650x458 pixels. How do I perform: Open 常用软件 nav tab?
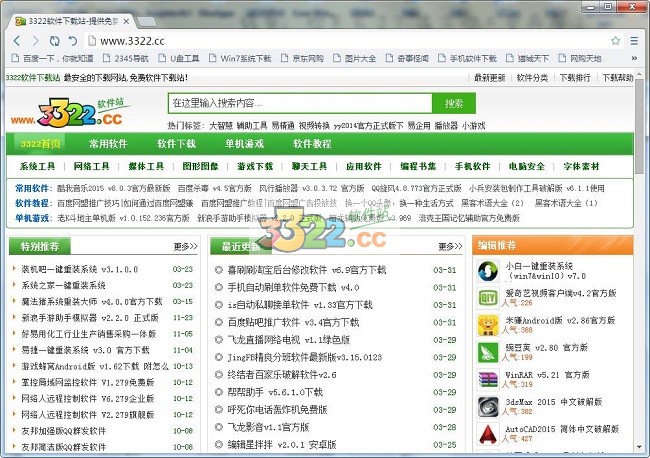pos(108,144)
